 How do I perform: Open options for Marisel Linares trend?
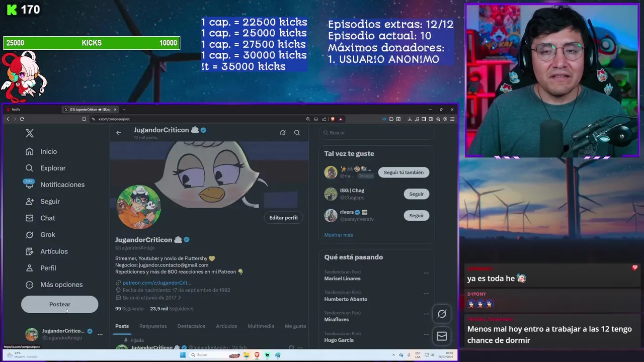(426, 273)
